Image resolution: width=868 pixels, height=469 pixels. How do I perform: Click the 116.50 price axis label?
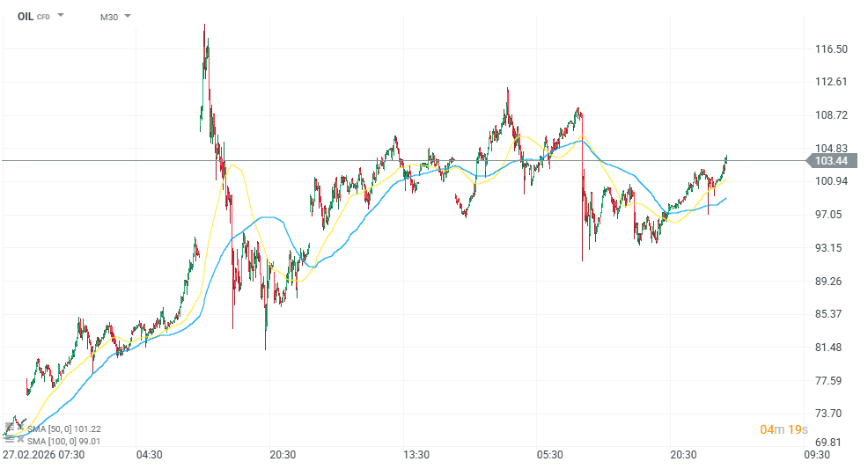pos(831,49)
